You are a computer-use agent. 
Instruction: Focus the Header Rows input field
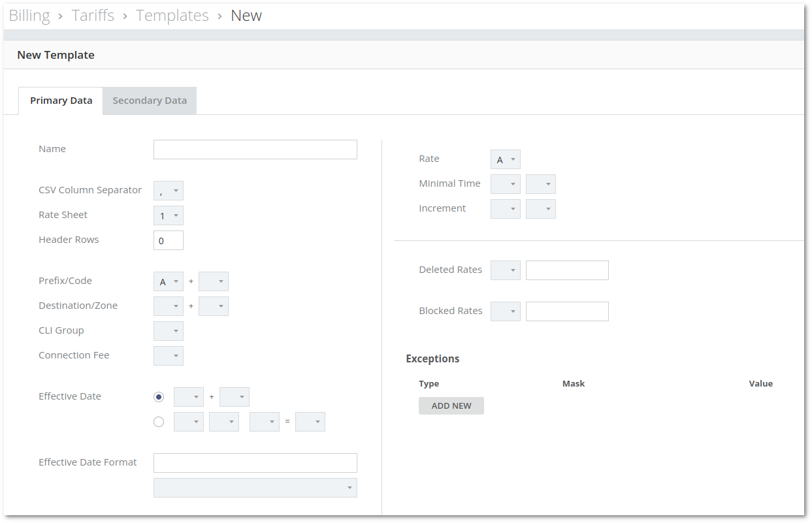[x=169, y=240]
